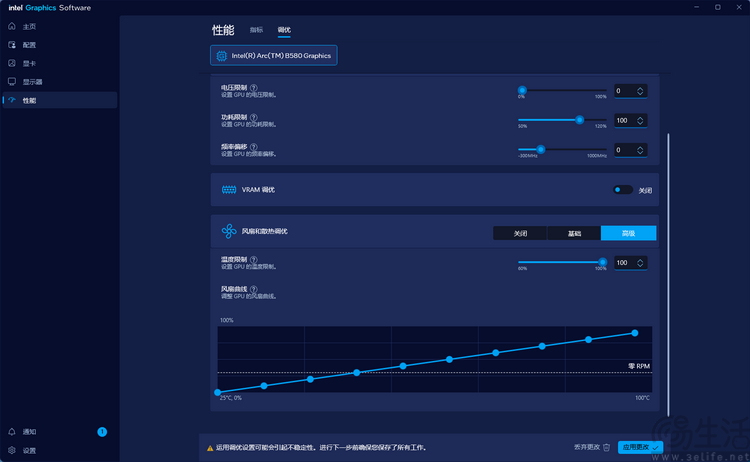Viewport: 750px width, 462px height.
Task: Click the 关闭 label next to VRAM toggle
Action: click(x=645, y=190)
